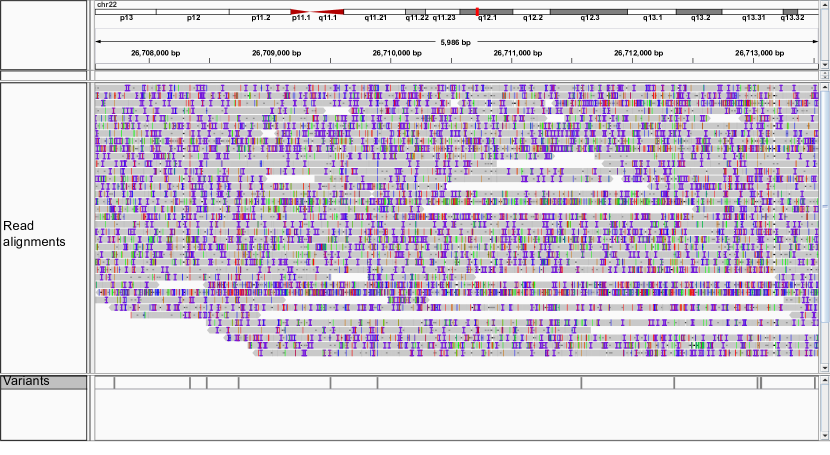Click the red centromere on the chr22 ideogram
This screenshot has width=830, height=455.
click(317, 12)
